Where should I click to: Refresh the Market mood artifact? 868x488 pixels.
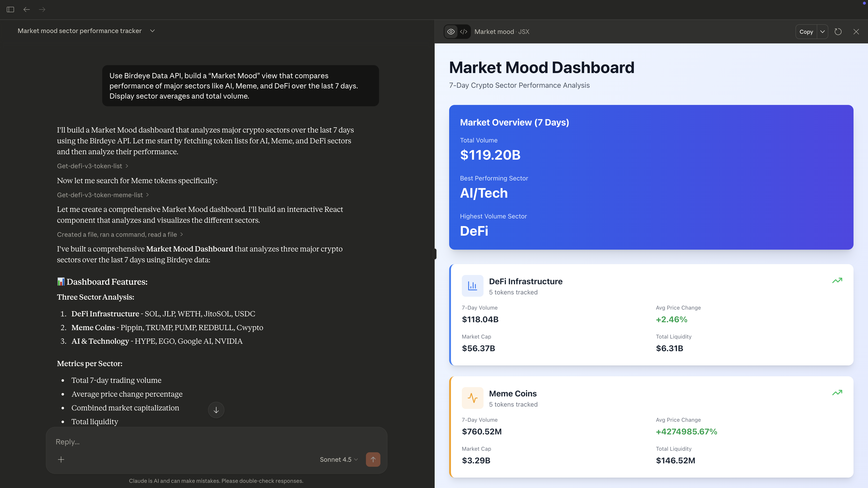pyautogui.click(x=838, y=32)
